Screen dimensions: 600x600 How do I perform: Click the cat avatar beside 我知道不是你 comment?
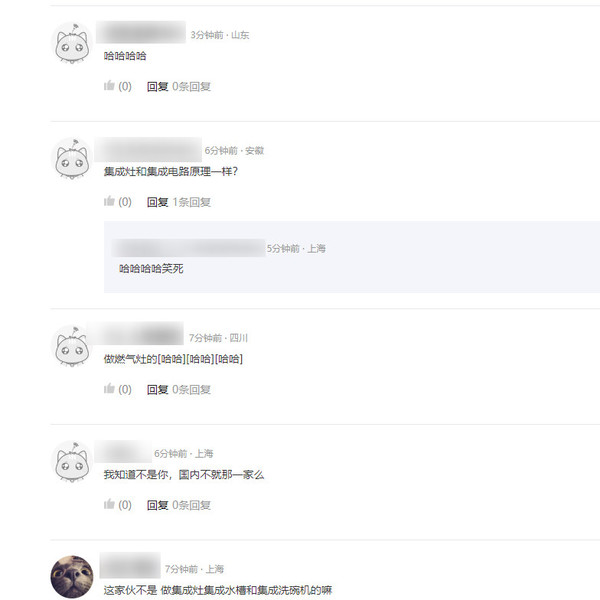(72, 462)
